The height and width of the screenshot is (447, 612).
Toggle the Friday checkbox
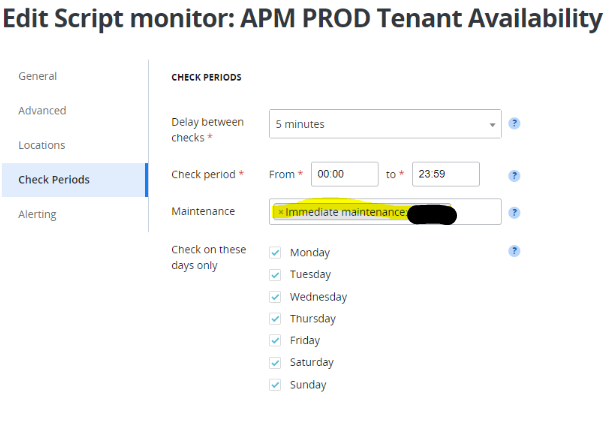(275, 341)
